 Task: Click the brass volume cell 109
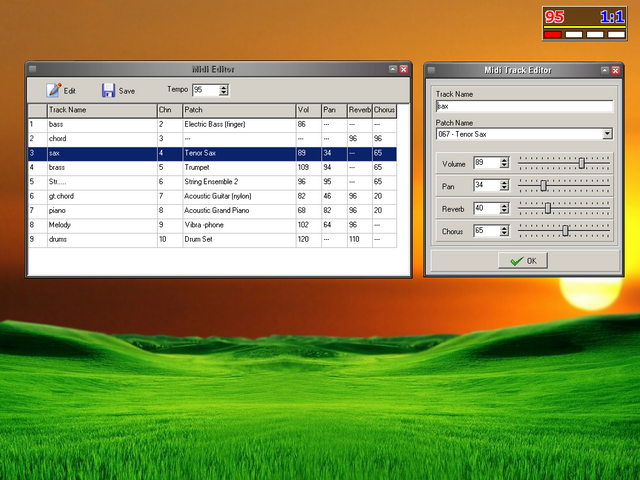[309, 168]
